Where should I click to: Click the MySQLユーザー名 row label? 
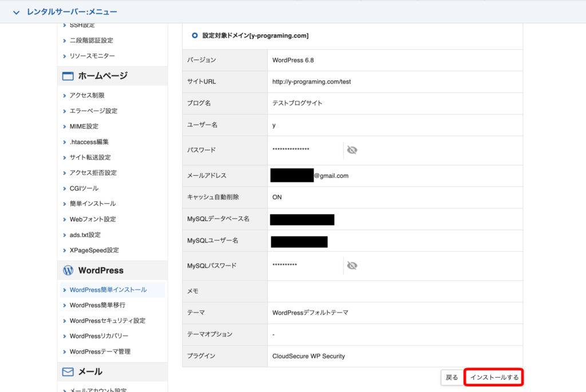(x=213, y=241)
